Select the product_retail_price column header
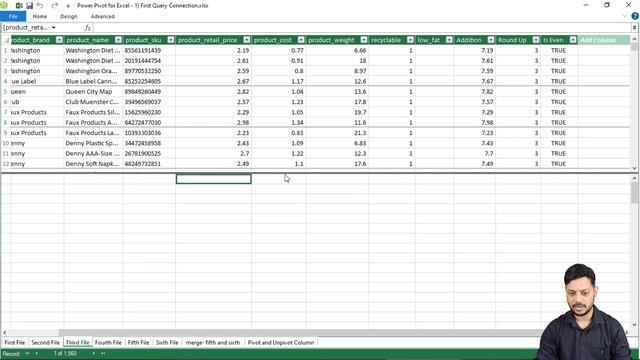Screen dimensions: 640x360 pos(207,40)
